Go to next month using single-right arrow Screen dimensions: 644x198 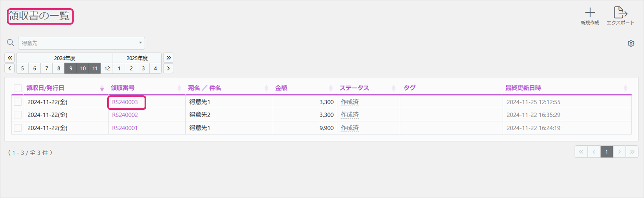coord(168,68)
